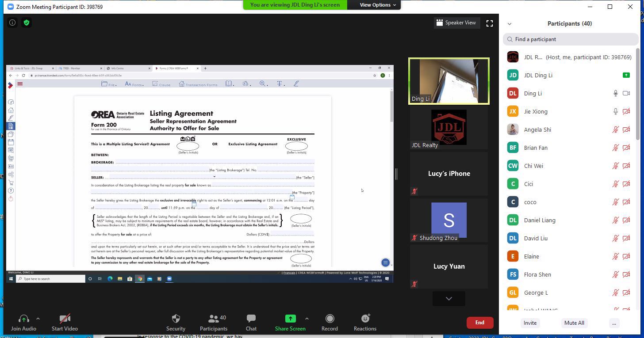End the meeting with End button
The height and width of the screenshot is (338, 644).
[x=480, y=323]
